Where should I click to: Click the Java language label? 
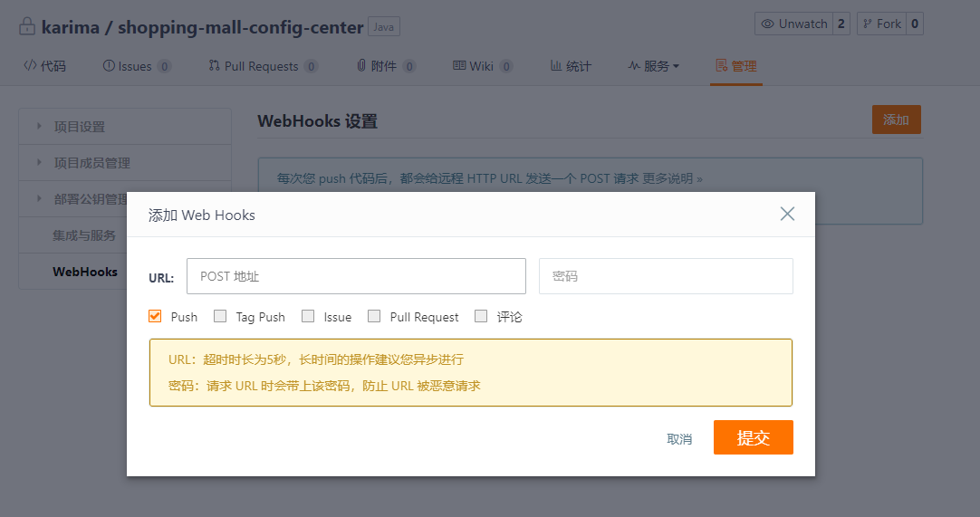[384, 27]
